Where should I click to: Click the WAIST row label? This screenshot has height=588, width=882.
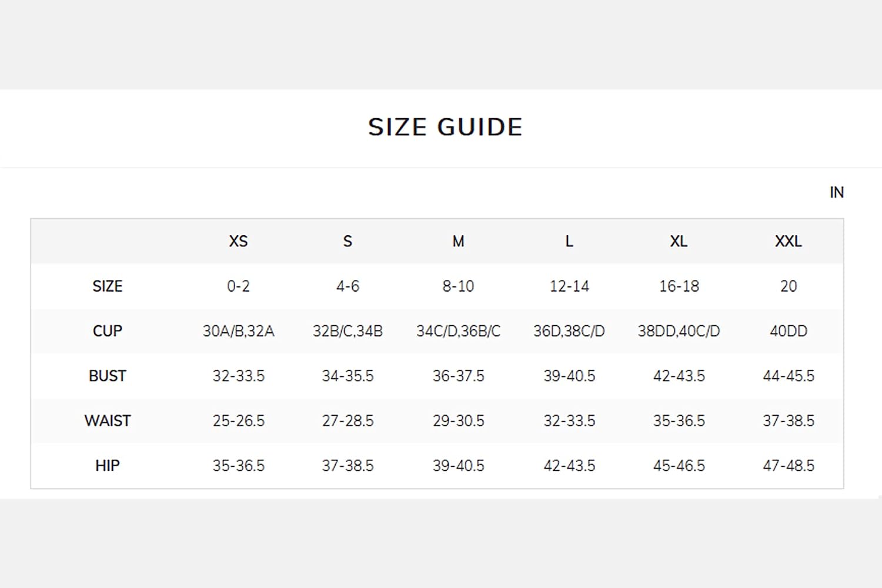click(x=107, y=420)
